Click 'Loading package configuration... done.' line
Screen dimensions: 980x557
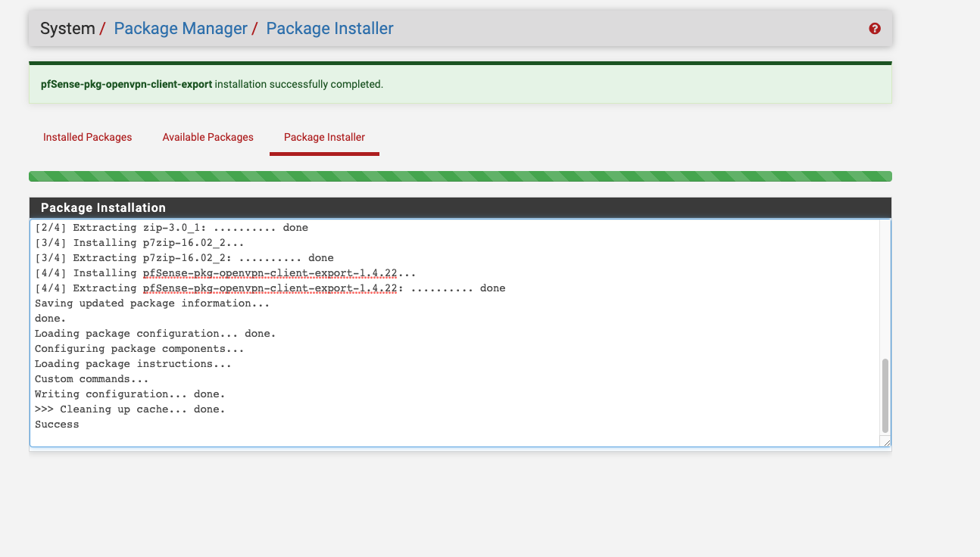[x=155, y=334]
